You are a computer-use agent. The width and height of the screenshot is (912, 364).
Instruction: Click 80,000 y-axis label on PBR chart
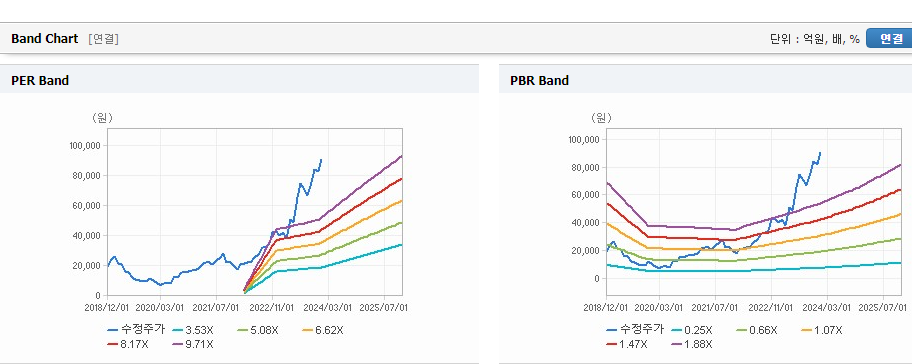coord(587,167)
